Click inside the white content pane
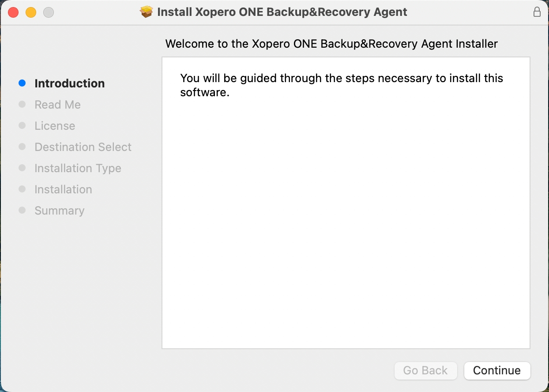Viewport: 549px width, 392px height. tap(346, 203)
